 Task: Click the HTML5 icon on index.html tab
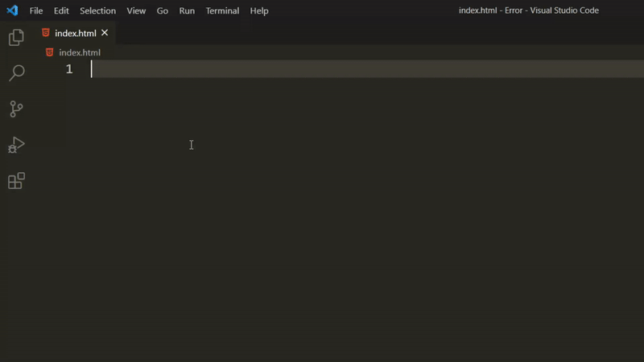pyautogui.click(x=46, y=33)
